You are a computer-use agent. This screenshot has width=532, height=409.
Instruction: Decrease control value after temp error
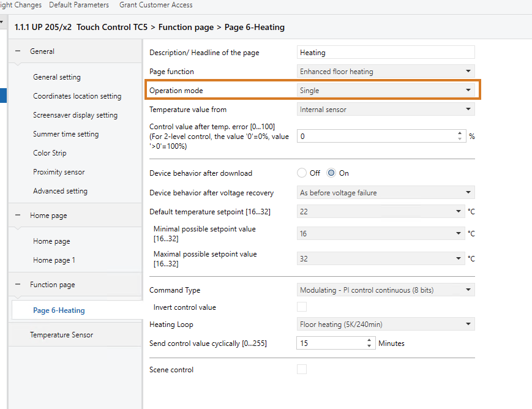[460, 140]
